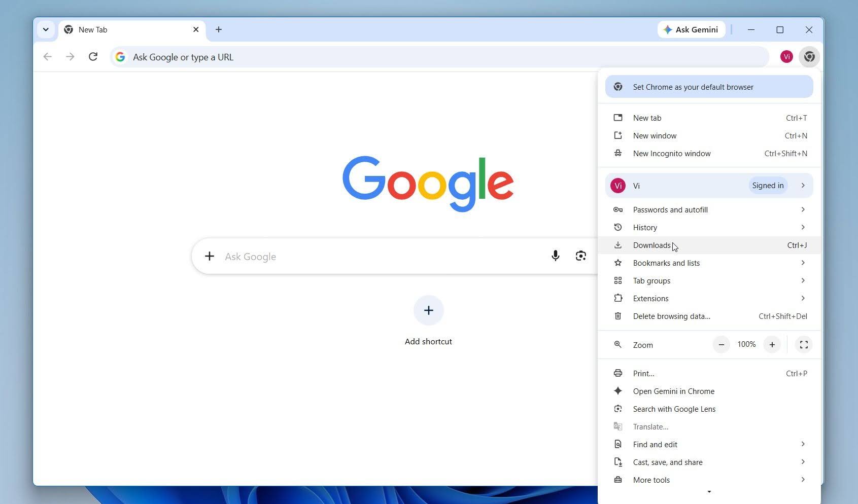This screenshot has height=504, width=858.
Task: Expand Cast, save, and share submenu
Action: 709,462
